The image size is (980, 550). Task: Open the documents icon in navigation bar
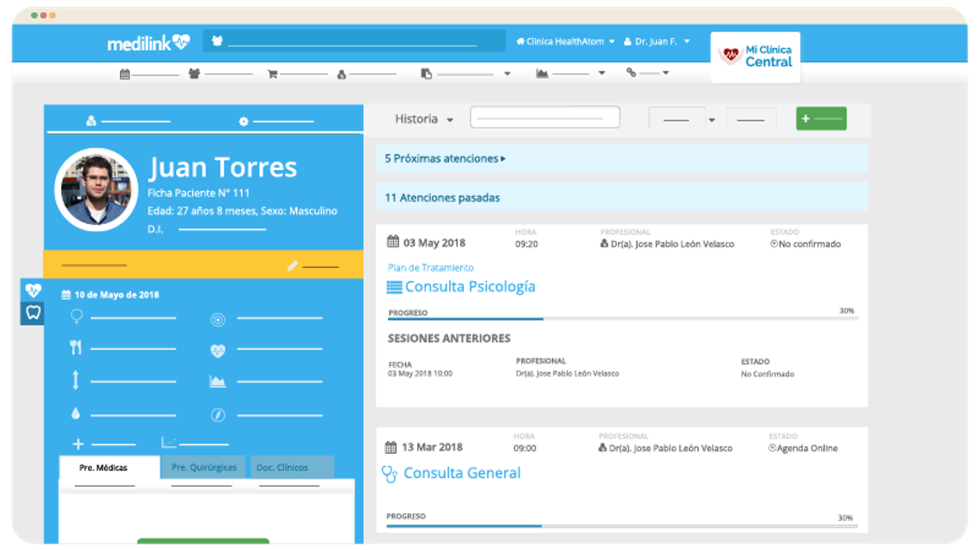[x=426, y=73]
